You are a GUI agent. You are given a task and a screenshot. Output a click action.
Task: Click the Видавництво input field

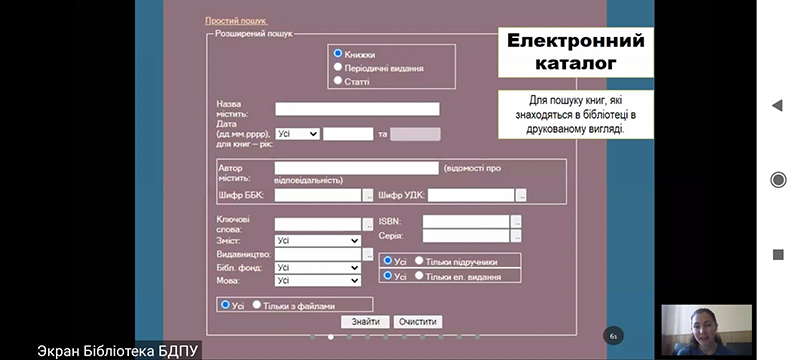coord(318,254)
